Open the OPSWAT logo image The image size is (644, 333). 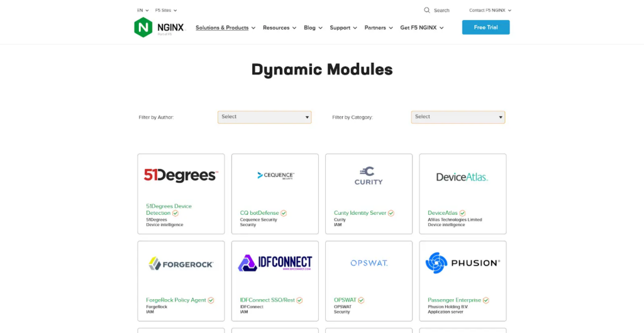coord(369,263)
